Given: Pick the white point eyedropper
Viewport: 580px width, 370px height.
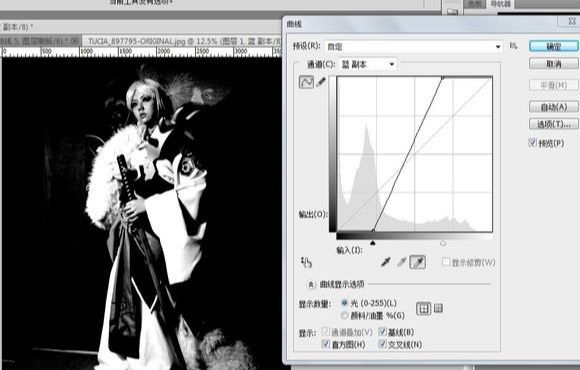Looking at the screenshot, I should (418, 262).
